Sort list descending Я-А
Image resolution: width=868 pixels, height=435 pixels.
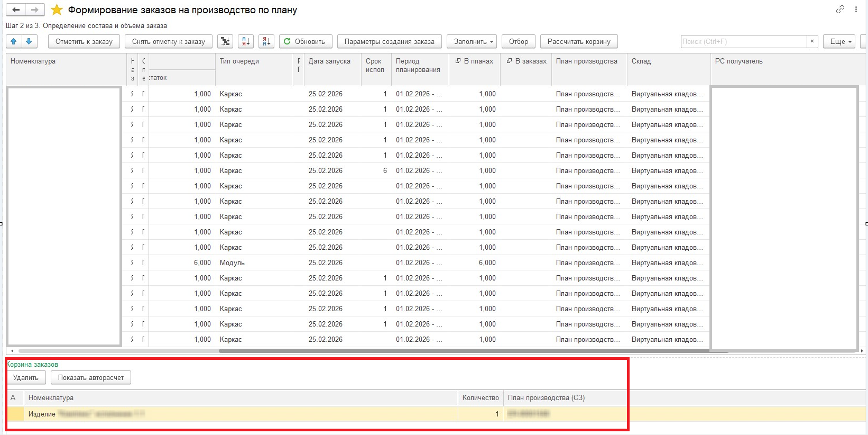pyautogui.click(x=266, y=41)
